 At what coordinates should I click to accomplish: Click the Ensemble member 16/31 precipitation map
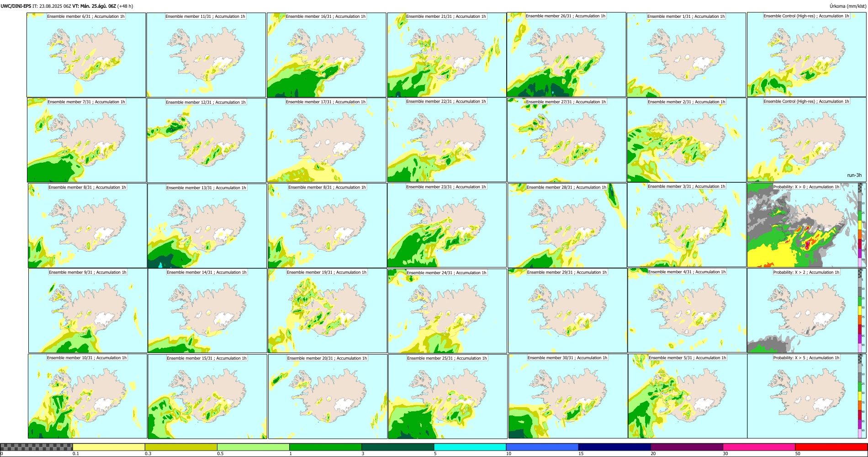pos(326,55)
